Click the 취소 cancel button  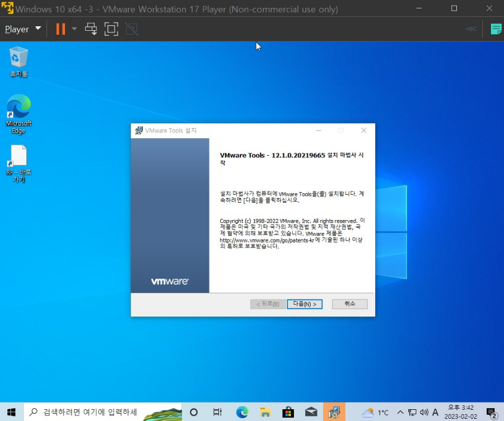pyautogui.click(x=349, y=304)
